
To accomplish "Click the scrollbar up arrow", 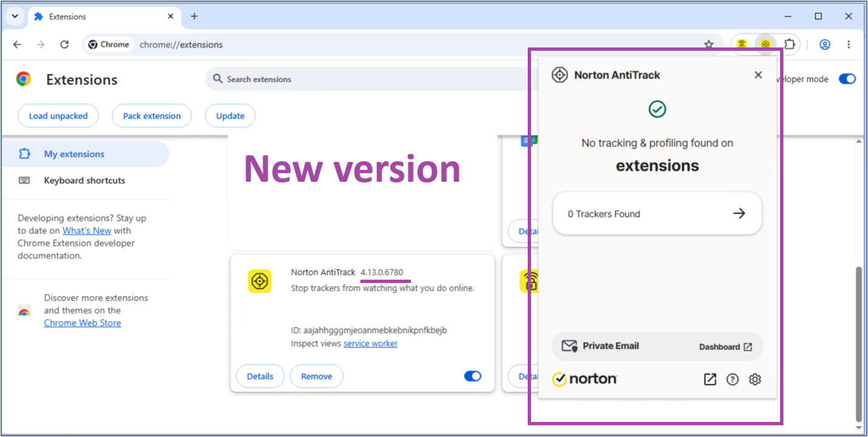I will tap(858, 142).
